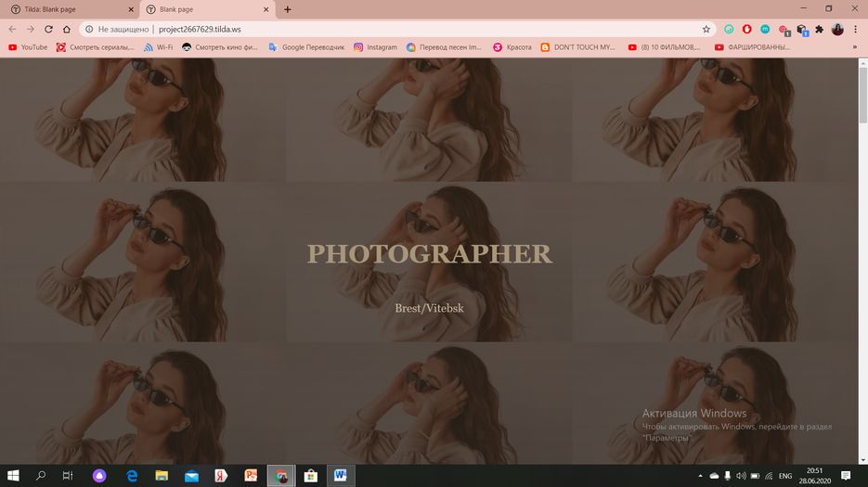Click the Brest/Vitebsk subtitle text

429,308
